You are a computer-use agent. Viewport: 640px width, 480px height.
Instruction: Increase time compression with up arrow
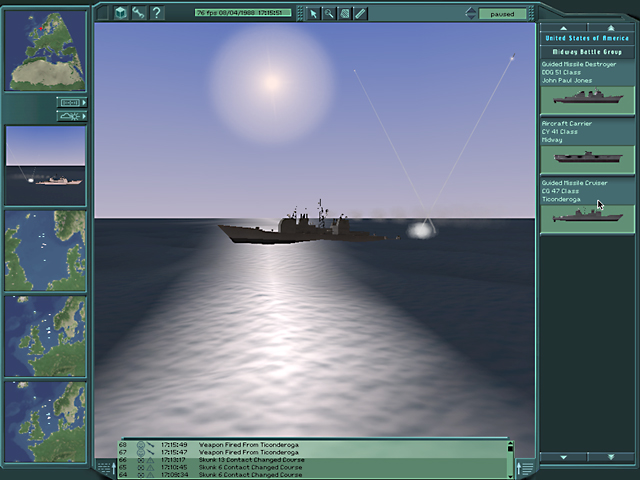(x=470, y=10)
